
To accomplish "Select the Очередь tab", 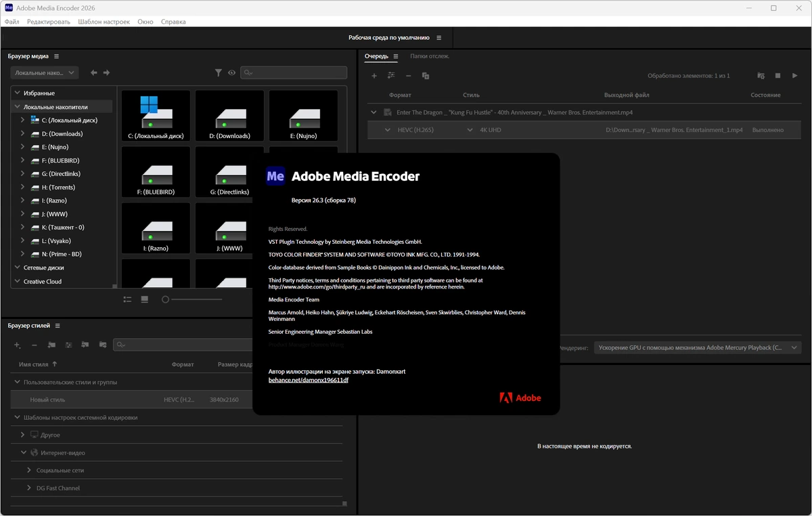I will tap(376, 56).
